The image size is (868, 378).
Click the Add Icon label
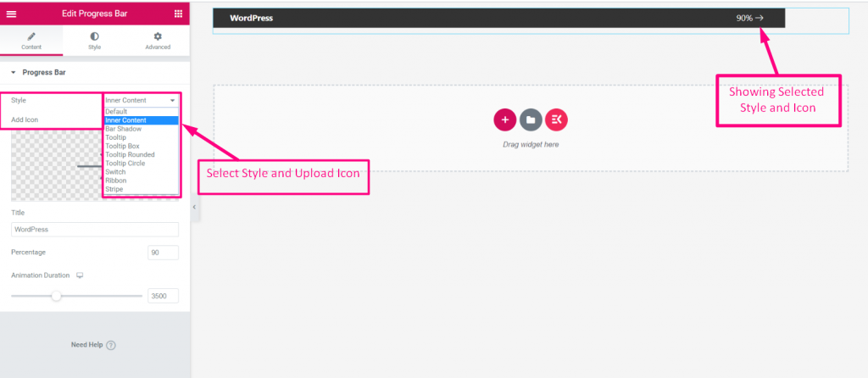25,120
